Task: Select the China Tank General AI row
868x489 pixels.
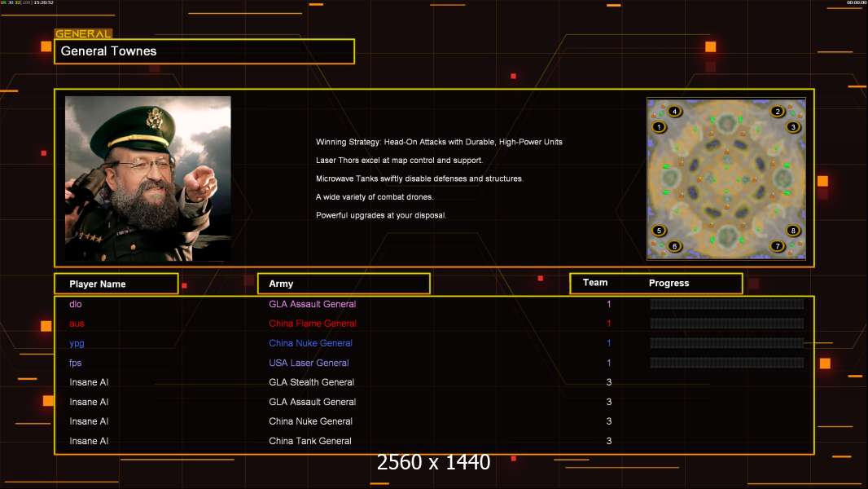Action: pos(434,441)
